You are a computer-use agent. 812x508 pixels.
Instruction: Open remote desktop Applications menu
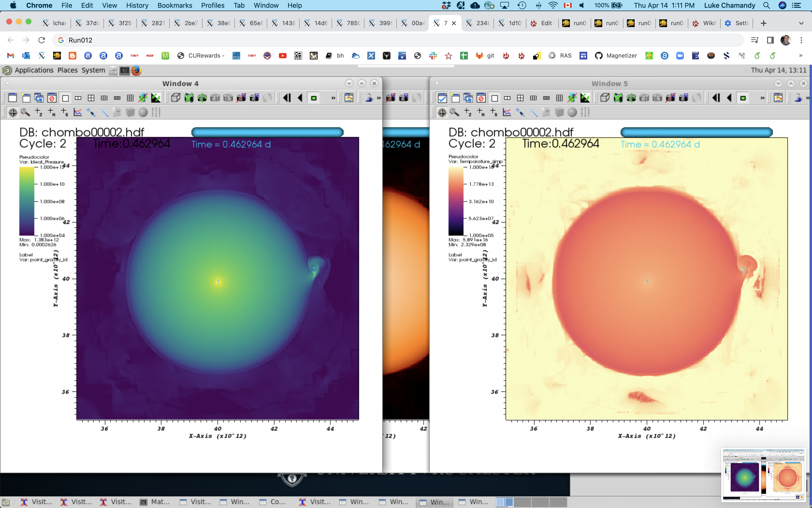pyautogui.click(x=34, y=70)
